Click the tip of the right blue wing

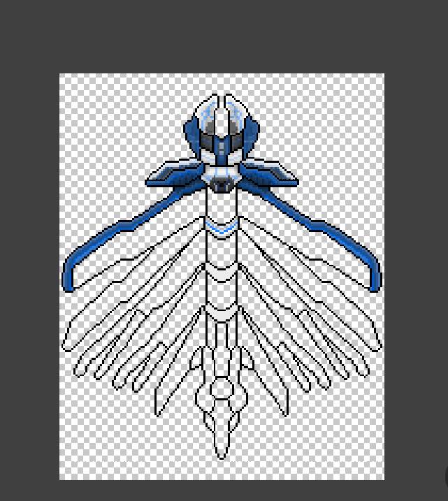click(375, 279)
